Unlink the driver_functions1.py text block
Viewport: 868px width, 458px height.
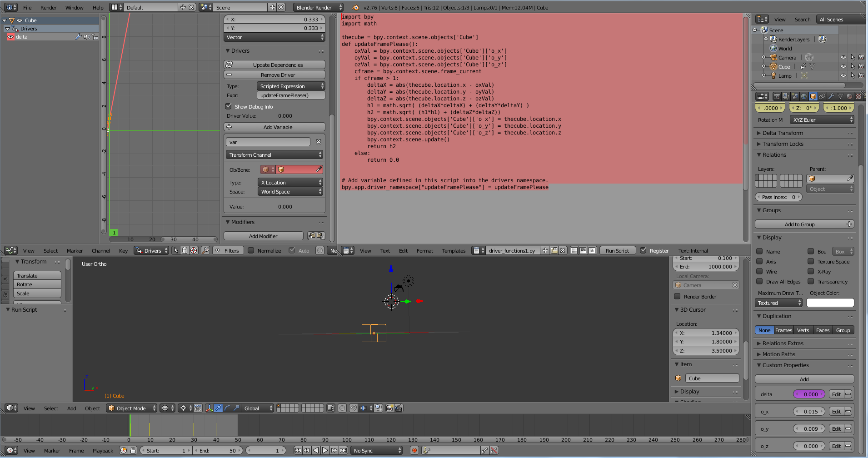pyautogui.click(x=563, y=250)
